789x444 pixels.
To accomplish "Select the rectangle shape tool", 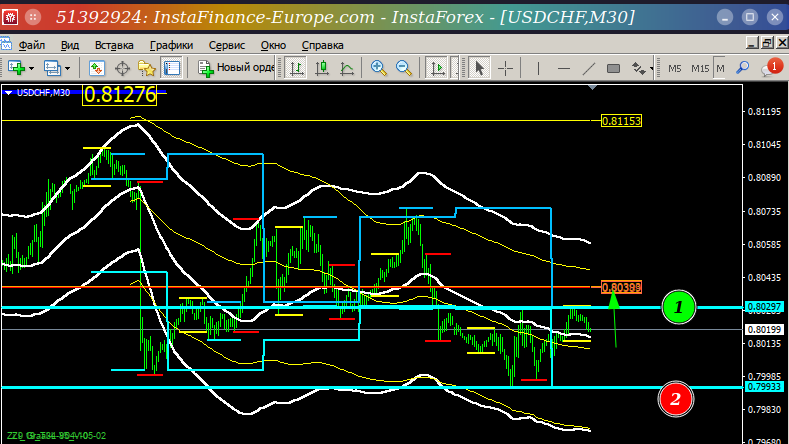I will (x=613, y=68).
